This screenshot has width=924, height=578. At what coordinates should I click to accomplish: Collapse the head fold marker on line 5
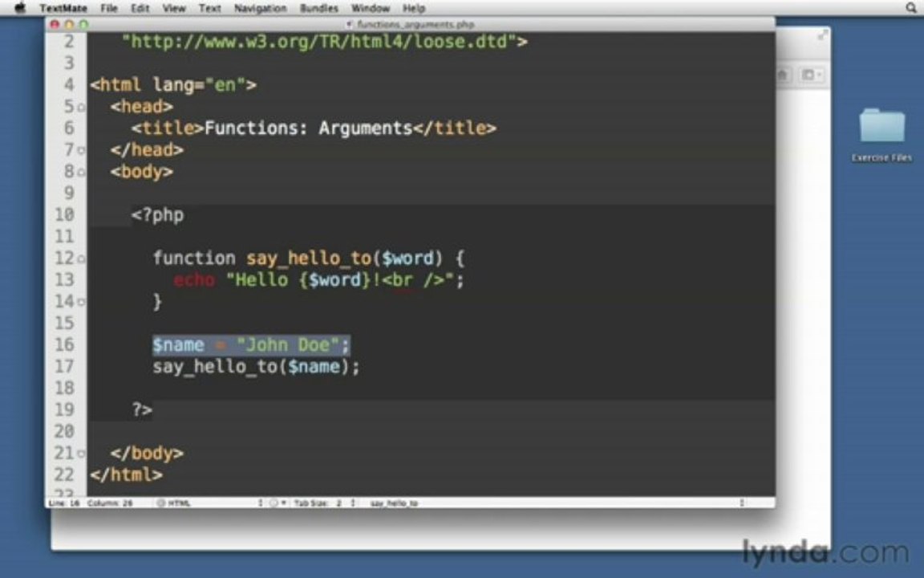(x=81, y=108)
